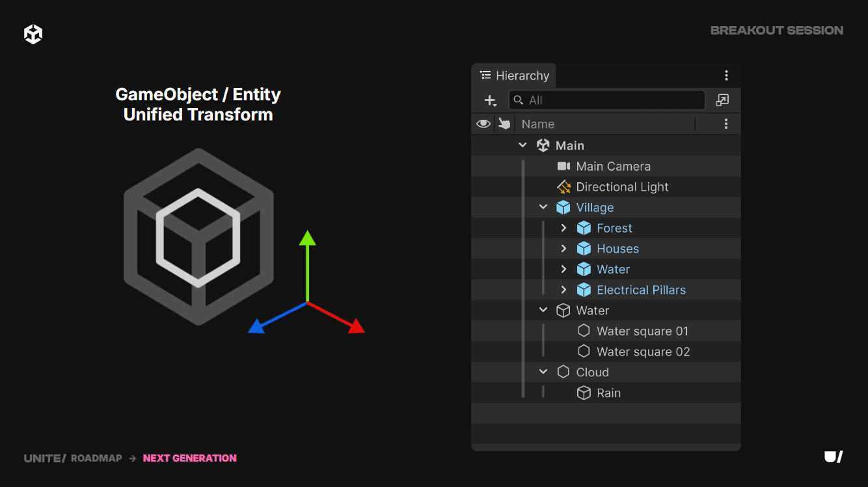
Task: Select the Hierarchy tab
Action: [x=514, y=76]
